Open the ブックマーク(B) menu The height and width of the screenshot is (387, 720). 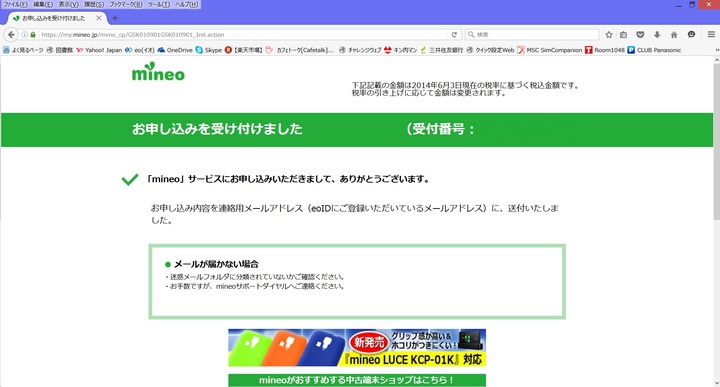coord(125,4)
